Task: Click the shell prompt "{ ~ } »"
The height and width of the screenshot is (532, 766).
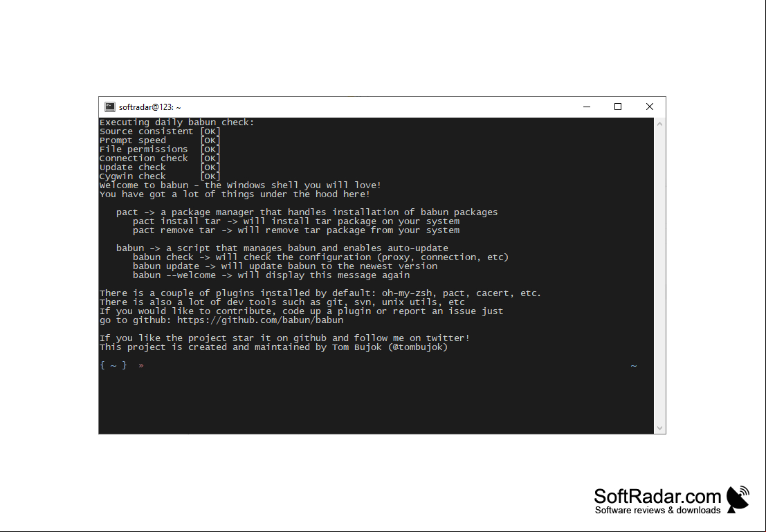Action: [x=122, y=365]
